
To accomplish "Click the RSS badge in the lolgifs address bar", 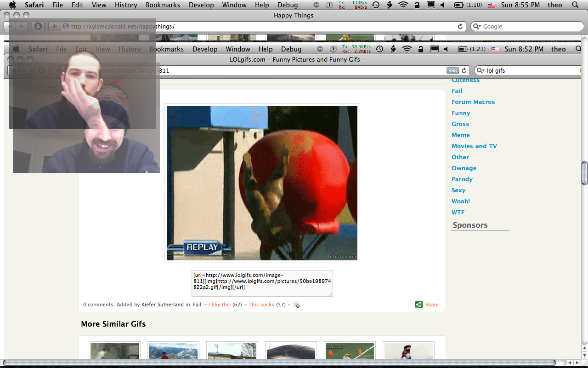I will [452, 70].
